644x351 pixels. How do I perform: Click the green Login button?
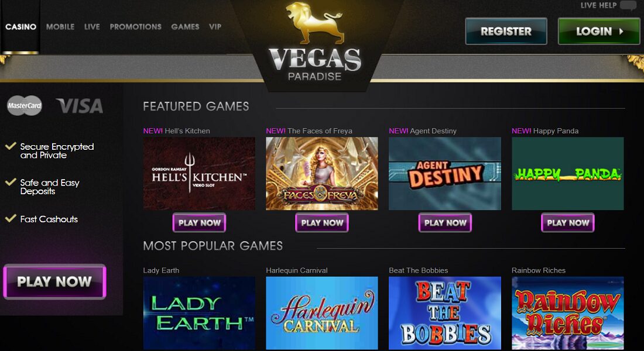tap(599, 31)
